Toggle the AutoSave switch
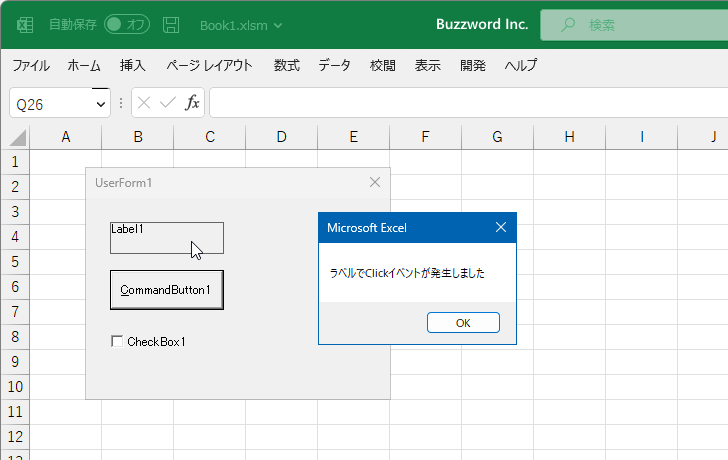Viewport: 728px width, 460px height. coord(127,25)
